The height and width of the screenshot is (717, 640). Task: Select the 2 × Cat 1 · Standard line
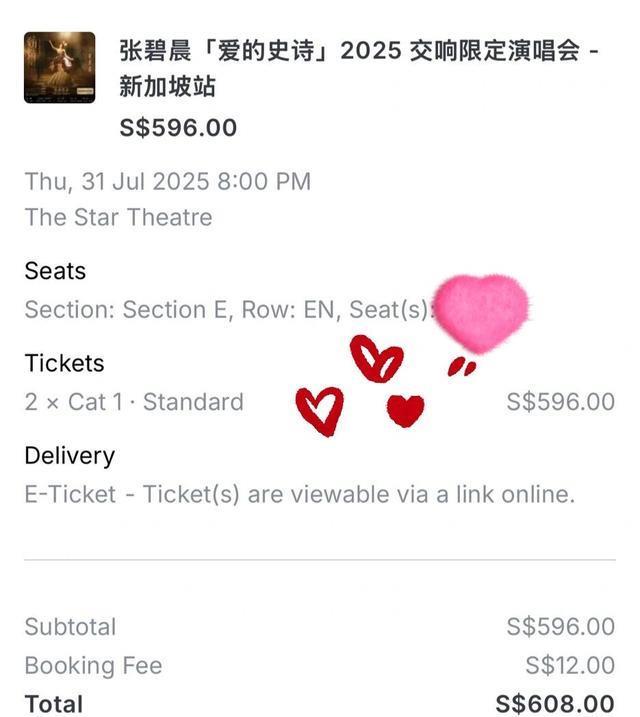pos(134,402)
